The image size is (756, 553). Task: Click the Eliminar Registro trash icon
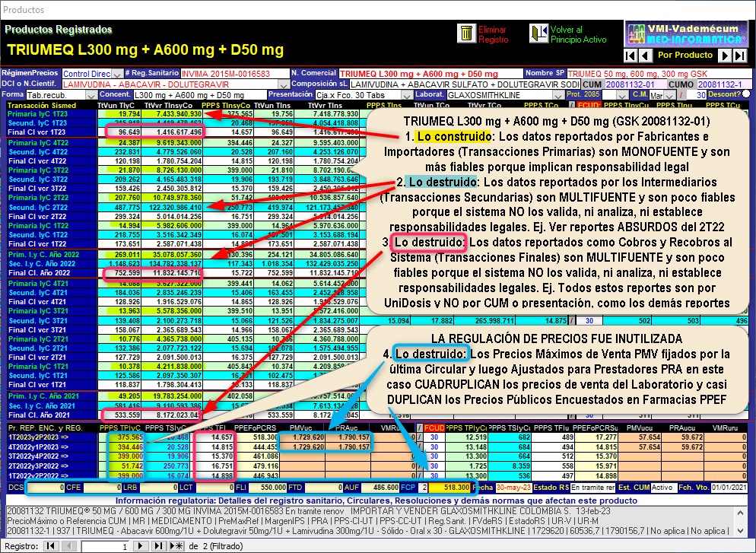point(465,34)
